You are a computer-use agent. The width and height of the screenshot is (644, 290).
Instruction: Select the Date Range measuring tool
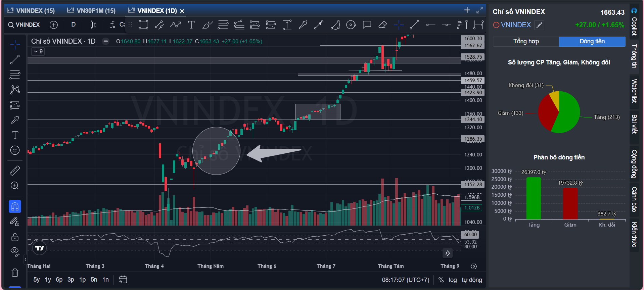click(478, 25)
